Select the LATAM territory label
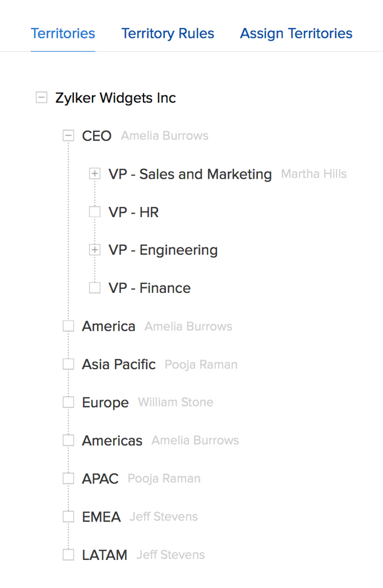Viewport: 383px width, 588px height. [x=105, y=555]
